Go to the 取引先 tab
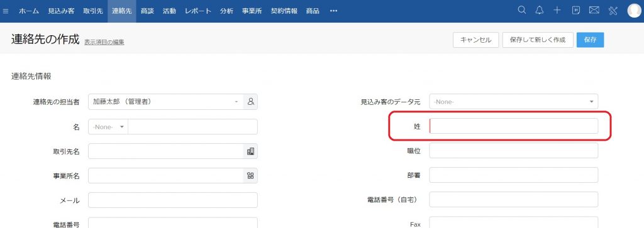Image resolution: width=644 pixels, height=228 pixels. click(x=93, y=11)
